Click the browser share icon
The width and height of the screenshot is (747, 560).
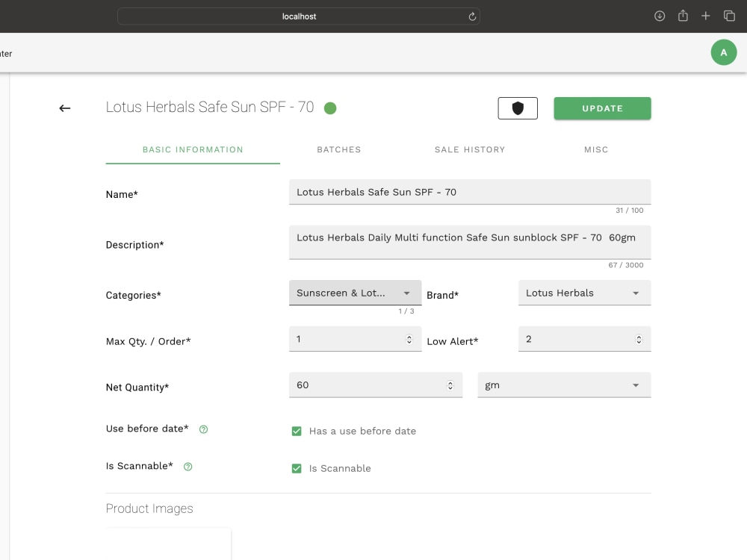(x=683, y=16)
